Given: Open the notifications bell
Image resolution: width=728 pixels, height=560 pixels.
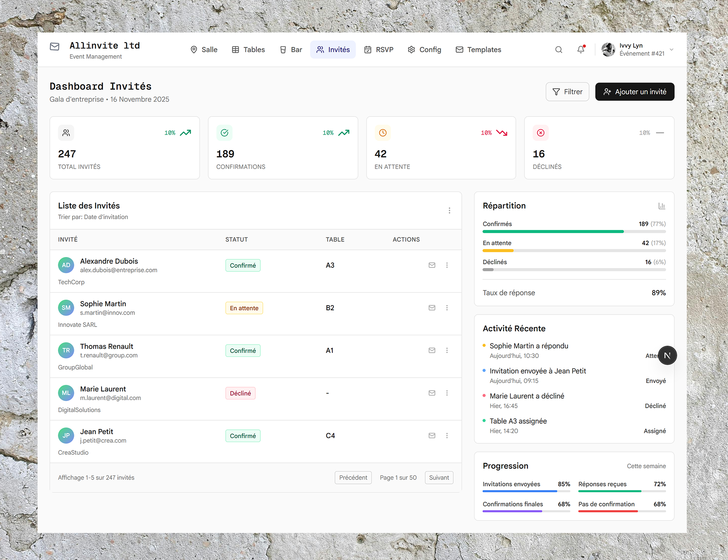Looking at the screenshot, I should click(581, 50).
